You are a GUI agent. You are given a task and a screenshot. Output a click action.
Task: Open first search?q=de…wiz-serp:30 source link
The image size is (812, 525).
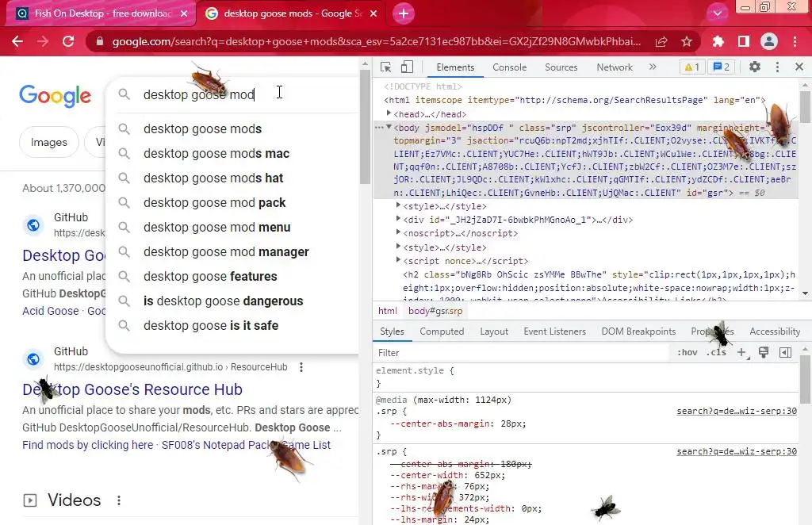coord(737,411)
